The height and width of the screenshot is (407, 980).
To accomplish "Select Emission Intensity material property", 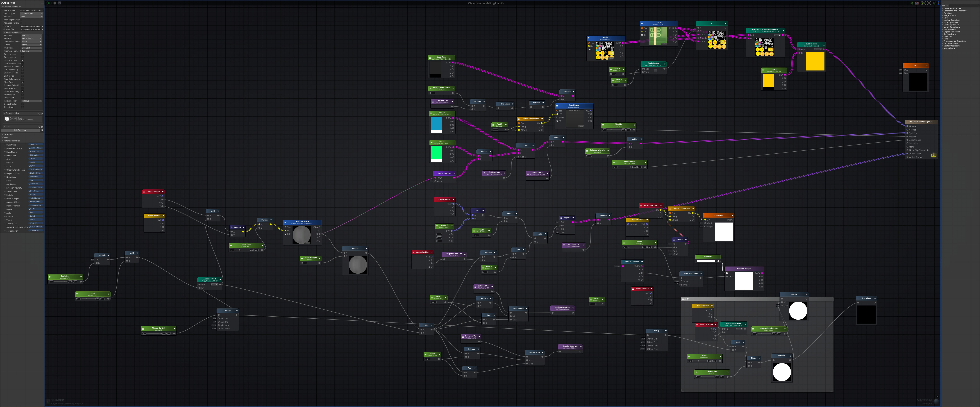I will (14, 188).
